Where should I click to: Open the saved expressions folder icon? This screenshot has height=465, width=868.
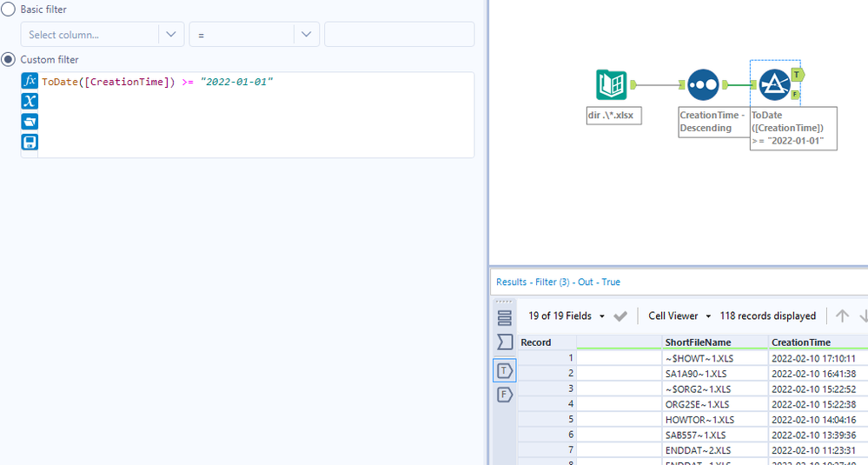coord(30,121)
